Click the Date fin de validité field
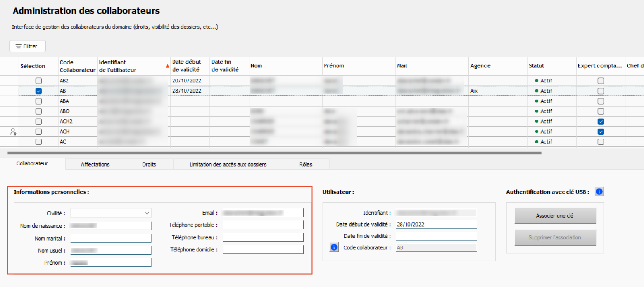This screenshot has height=287, width=644. [x=436, y=236]
